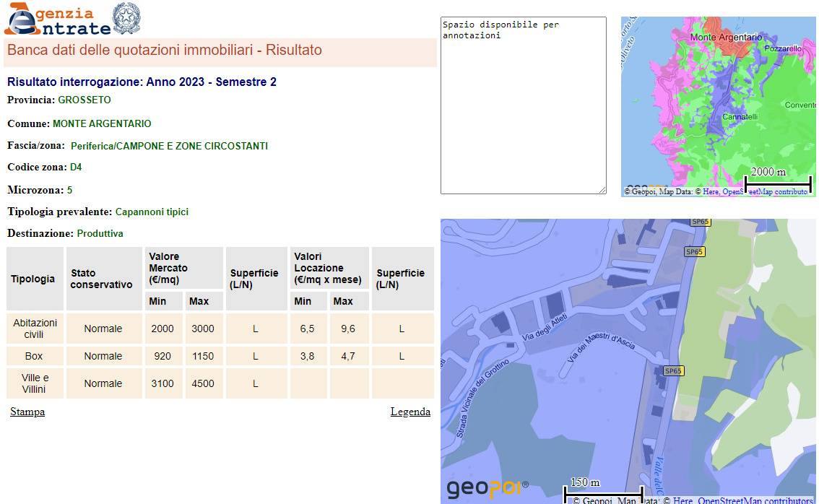Click the Agenzia Entrate logo

tap(58, 19)
